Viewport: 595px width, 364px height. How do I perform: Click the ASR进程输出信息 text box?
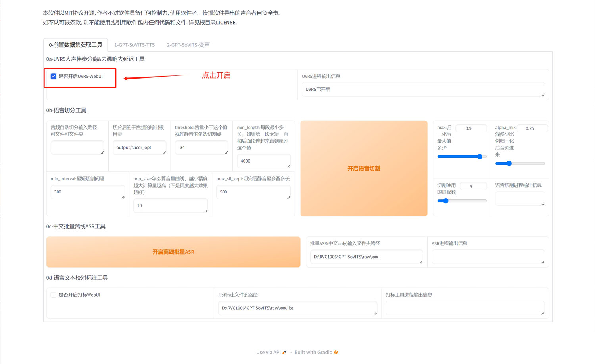[488, 257]
